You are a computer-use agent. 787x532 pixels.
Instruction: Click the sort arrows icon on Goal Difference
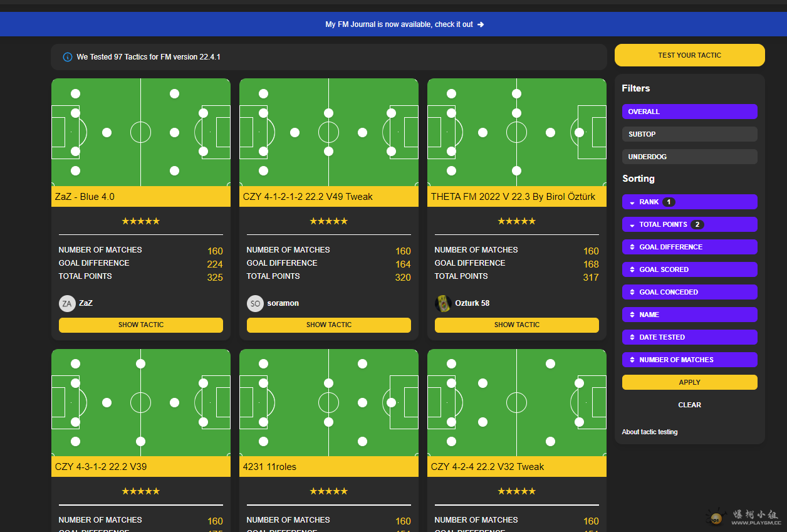[x=632, y=248]
